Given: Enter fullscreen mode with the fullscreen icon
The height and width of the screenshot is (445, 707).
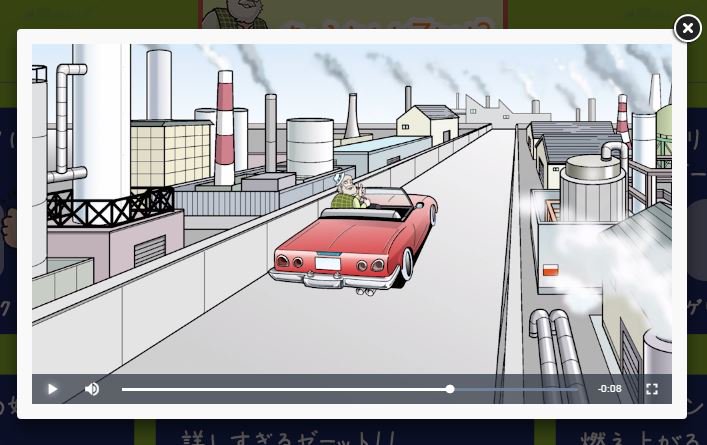Looking at the screenshot, I should click(x=652, y=389).
